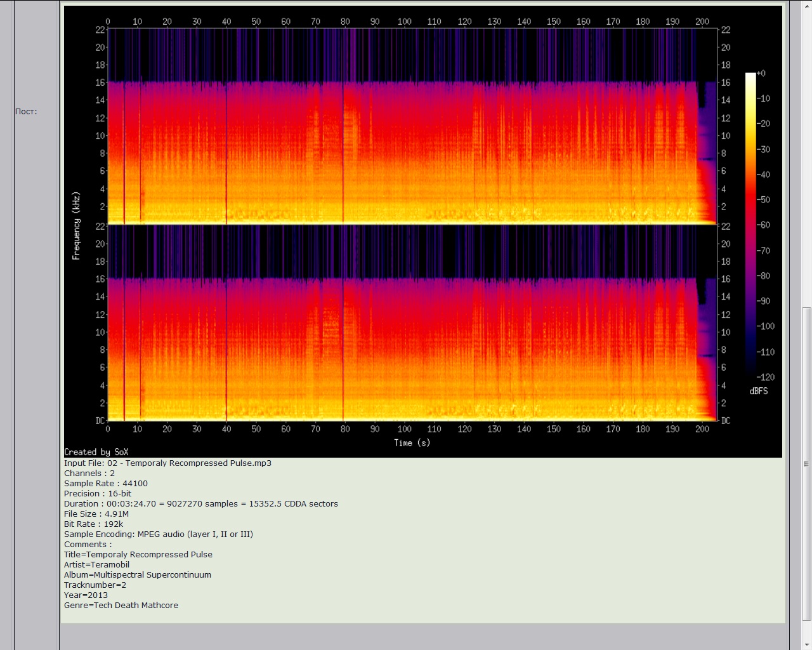
Task: Click the Input File name line
Action: tap(167, 463)
